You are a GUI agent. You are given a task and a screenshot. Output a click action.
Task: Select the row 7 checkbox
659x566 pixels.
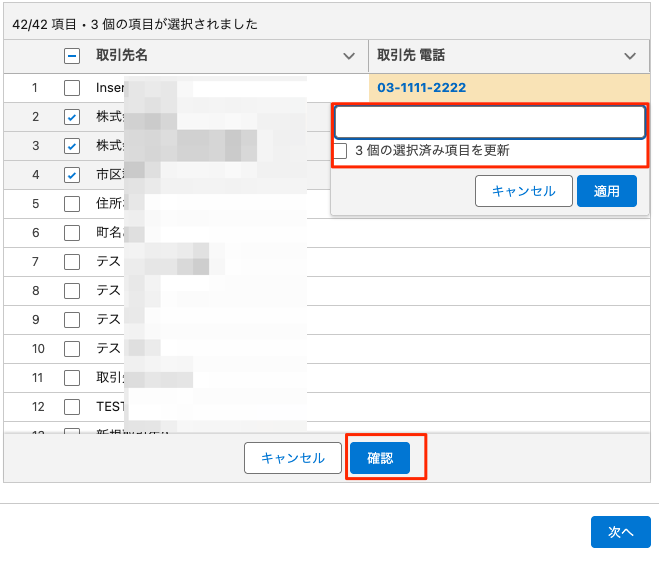tap(72, 262)
